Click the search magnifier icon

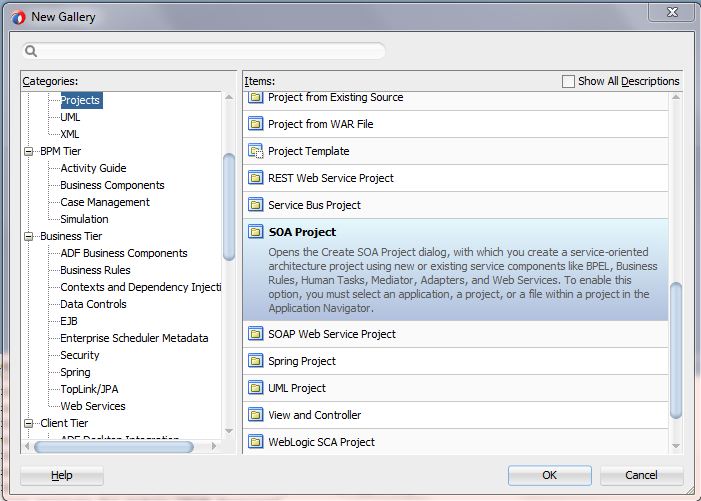(31, 51)
